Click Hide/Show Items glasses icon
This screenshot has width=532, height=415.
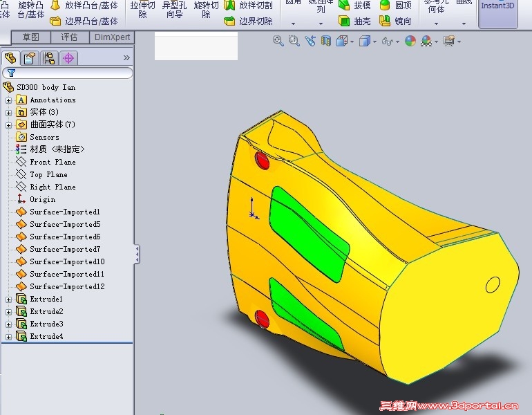pos(388,41)
